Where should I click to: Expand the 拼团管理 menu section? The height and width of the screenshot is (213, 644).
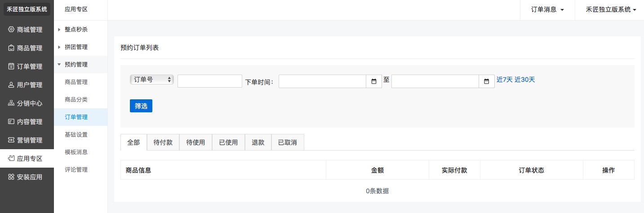point(76,47)
